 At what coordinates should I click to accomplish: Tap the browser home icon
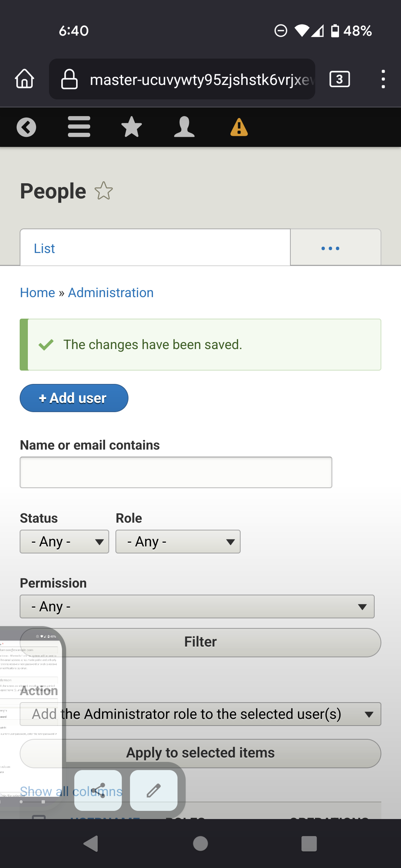click(x=25, y=79)
